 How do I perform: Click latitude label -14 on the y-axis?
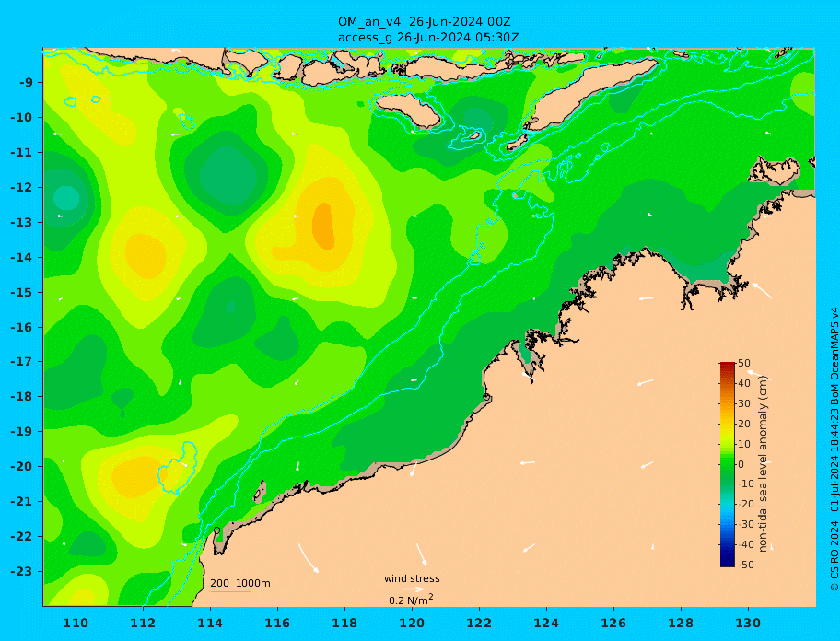(22, 258)
